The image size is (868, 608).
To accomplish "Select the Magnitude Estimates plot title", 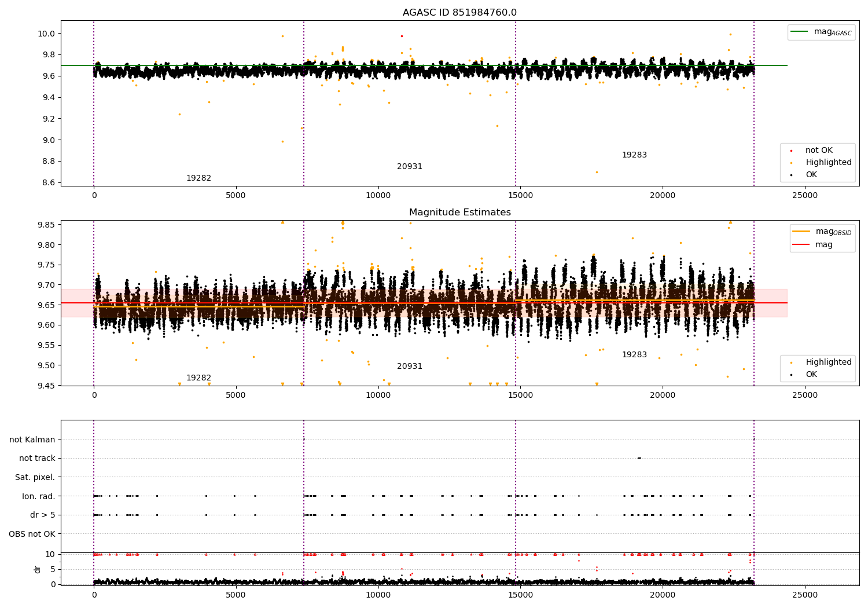I will tap(459, 213).
